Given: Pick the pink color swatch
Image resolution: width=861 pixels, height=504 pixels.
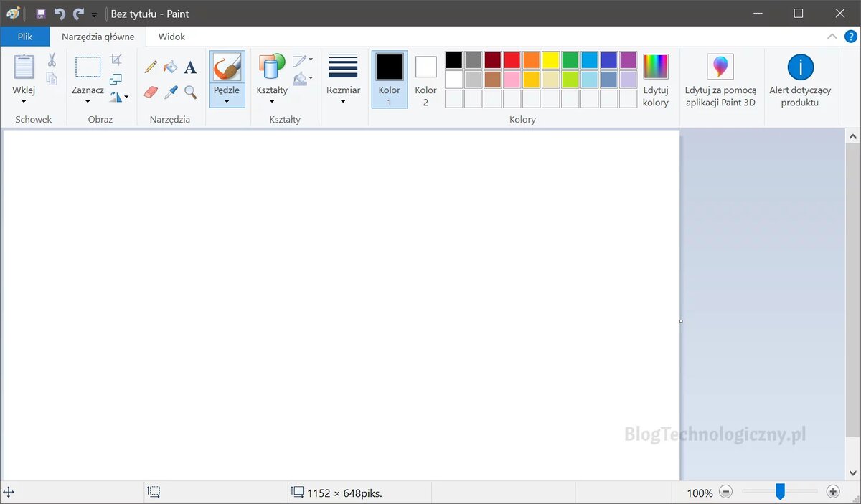Looking at the screenshot, I should coord(512,79).
